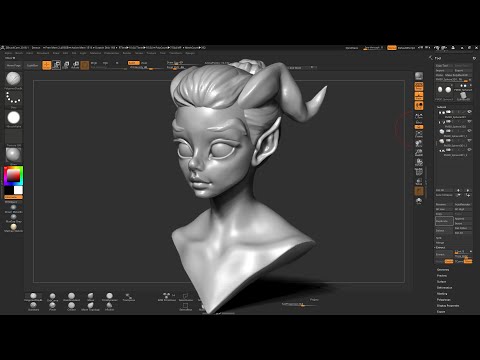Expand the Geometry subpalette
The height and width of the screenshot is (360, 480).
(x=443, y=270)
